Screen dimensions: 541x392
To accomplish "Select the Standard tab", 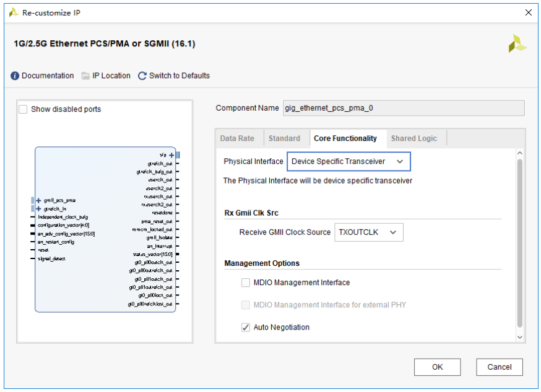I will click(285, 138).
